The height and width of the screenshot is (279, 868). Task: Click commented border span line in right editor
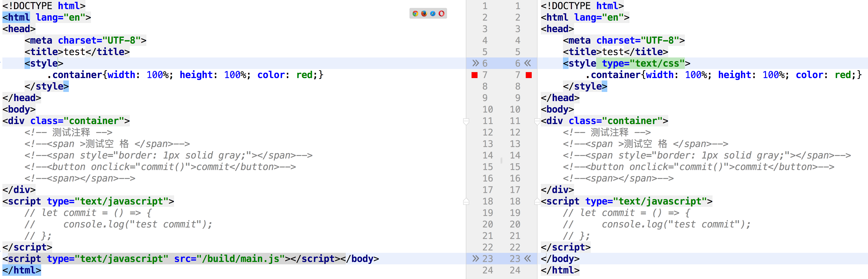pos(707,155)
